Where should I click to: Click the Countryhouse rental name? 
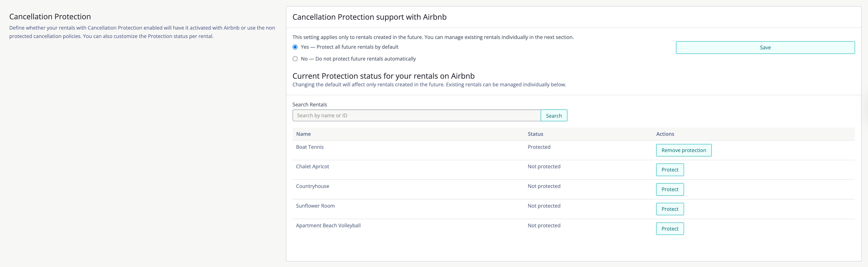[x=312, y=186]
